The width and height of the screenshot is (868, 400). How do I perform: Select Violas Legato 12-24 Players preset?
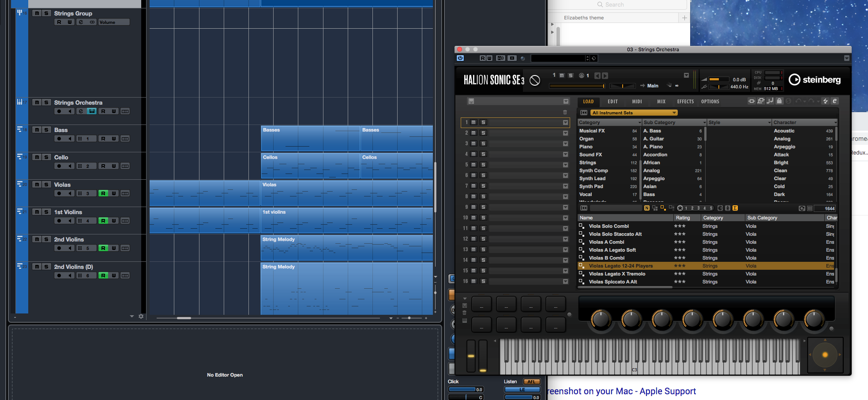pyautogui.click(x=706, y=266)
